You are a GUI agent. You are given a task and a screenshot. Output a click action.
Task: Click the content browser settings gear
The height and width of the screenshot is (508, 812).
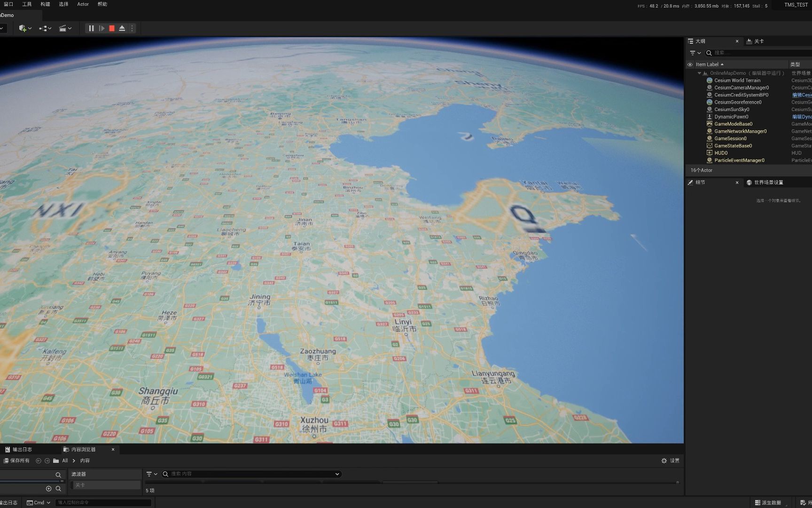[x=664, y=460]
